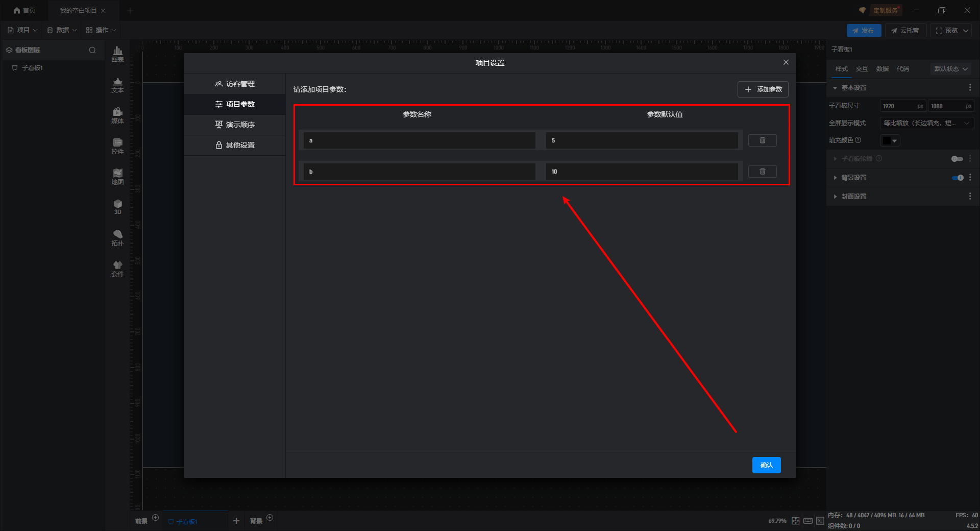Add a background layer next to 背景
Screen dimensions: 980x531
click(270, 518)
